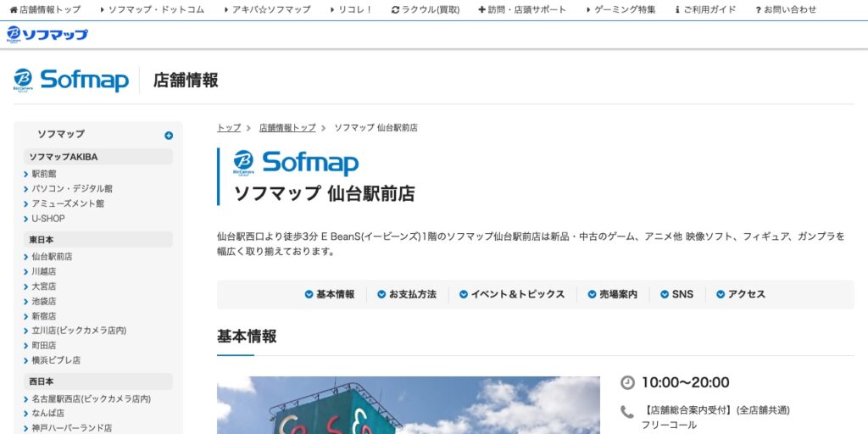Image resolution: width=868 pixels, height=434 pixels.
Task: Click Sofmap logo beside 店舗情報 heading
Action: [x=71, y=81]
